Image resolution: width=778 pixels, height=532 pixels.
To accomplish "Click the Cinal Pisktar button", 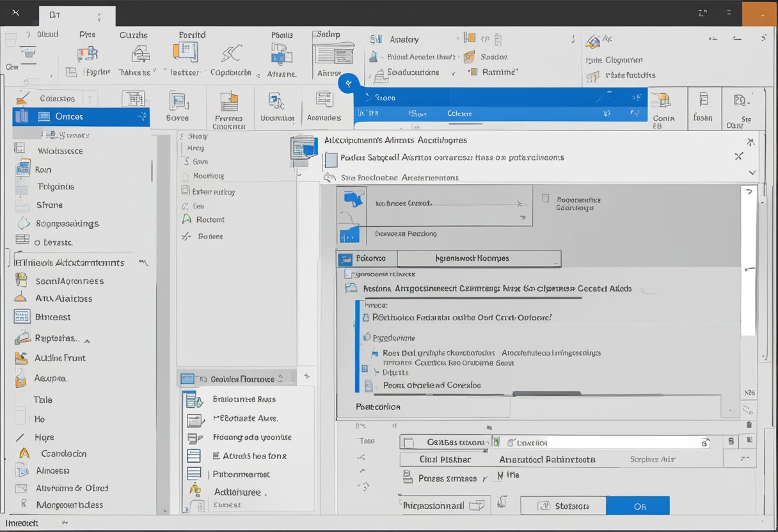I will (x=445, y=459).
